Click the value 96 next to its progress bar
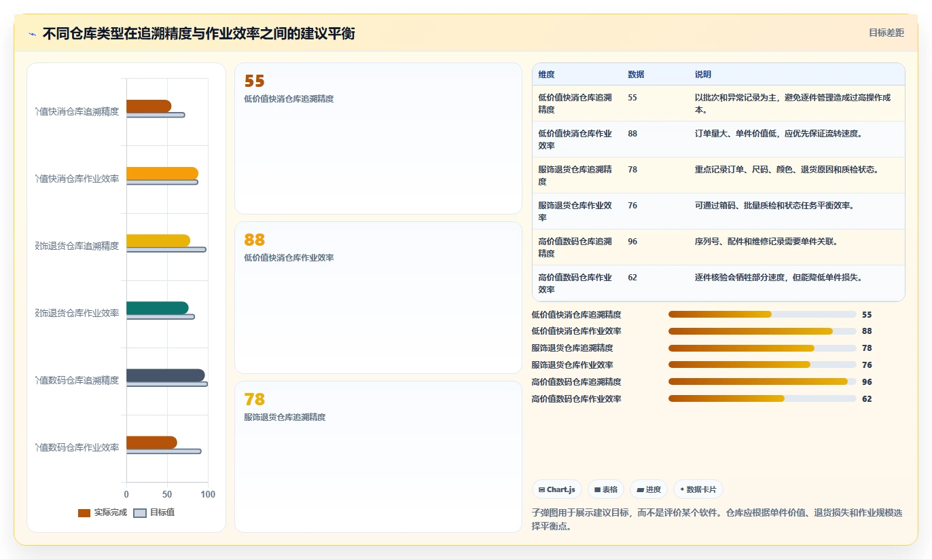Image resolution: width=932 pixels, height=560 pixels. [x=867, y=382]
